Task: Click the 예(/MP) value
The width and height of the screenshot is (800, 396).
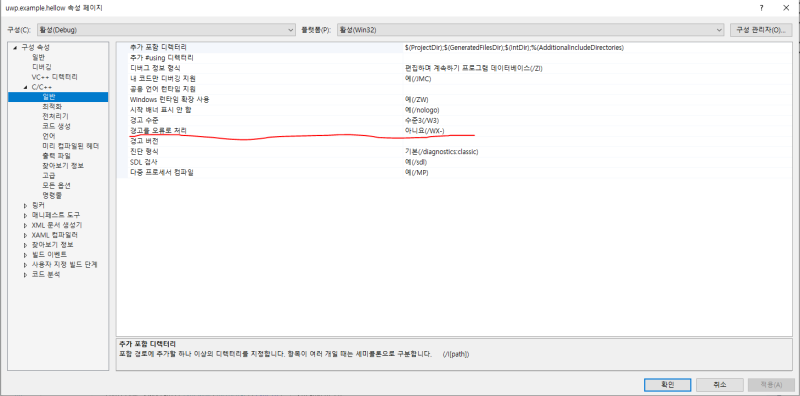Action: coord(416,173)
